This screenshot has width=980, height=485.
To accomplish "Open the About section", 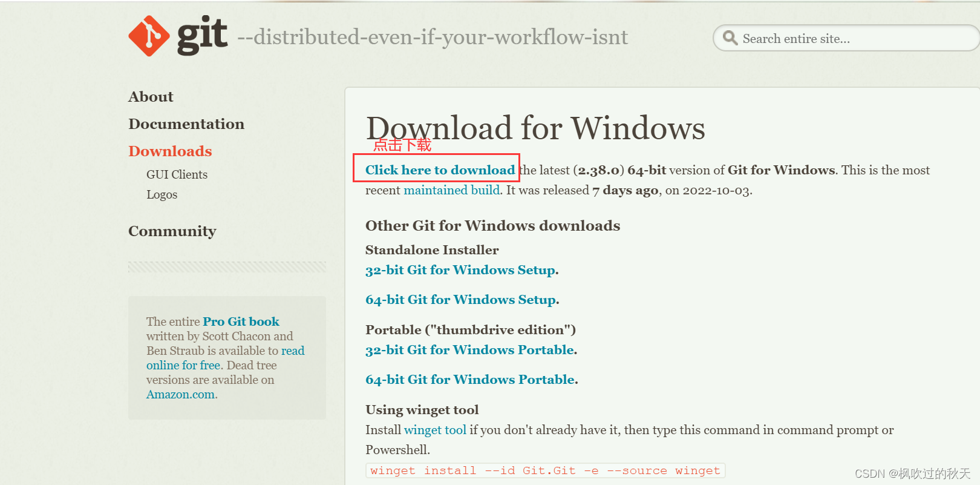I will (151, 97).
